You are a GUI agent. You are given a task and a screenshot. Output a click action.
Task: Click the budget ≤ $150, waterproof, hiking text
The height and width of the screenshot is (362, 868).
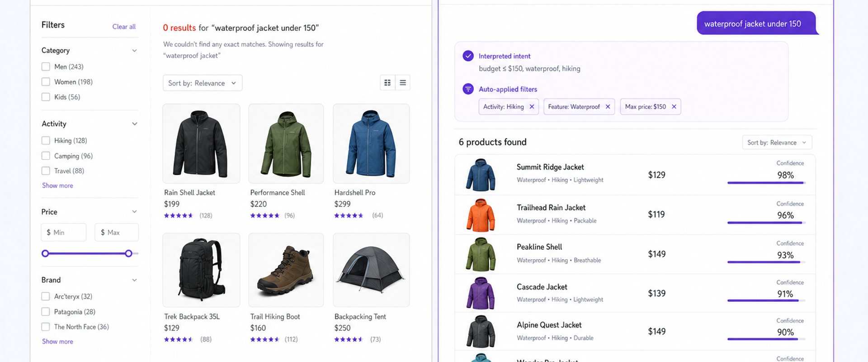coord(529,69)
